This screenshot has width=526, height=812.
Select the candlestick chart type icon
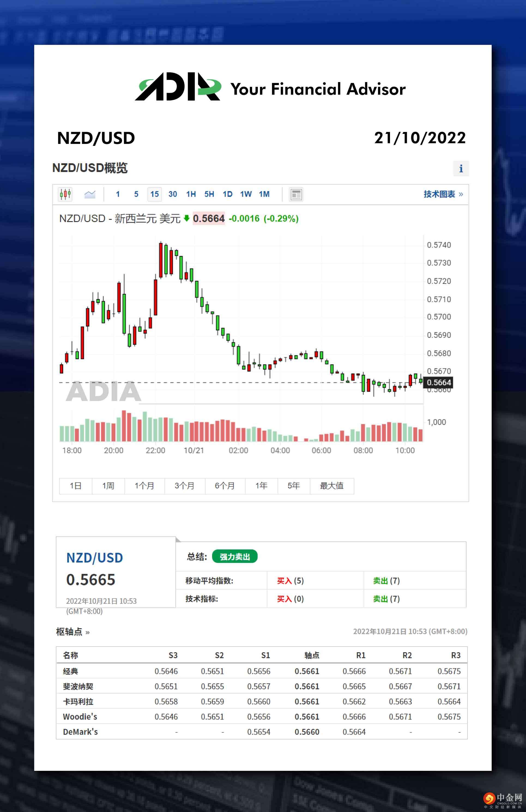click(65, 194)
